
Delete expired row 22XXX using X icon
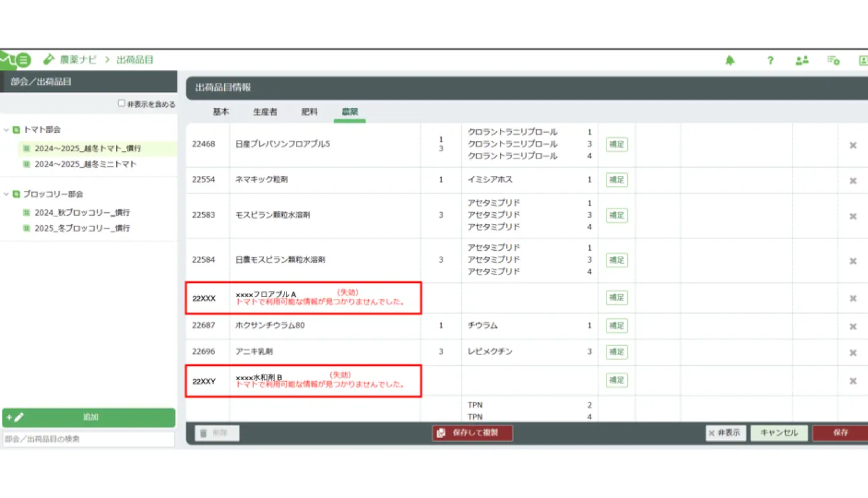click(x=853, y=298)
